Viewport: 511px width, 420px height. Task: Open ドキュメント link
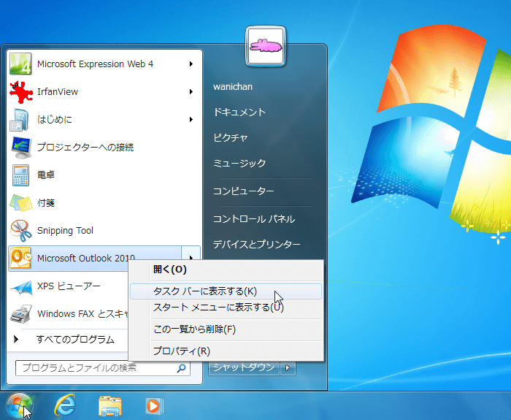(x=239, y=112)
